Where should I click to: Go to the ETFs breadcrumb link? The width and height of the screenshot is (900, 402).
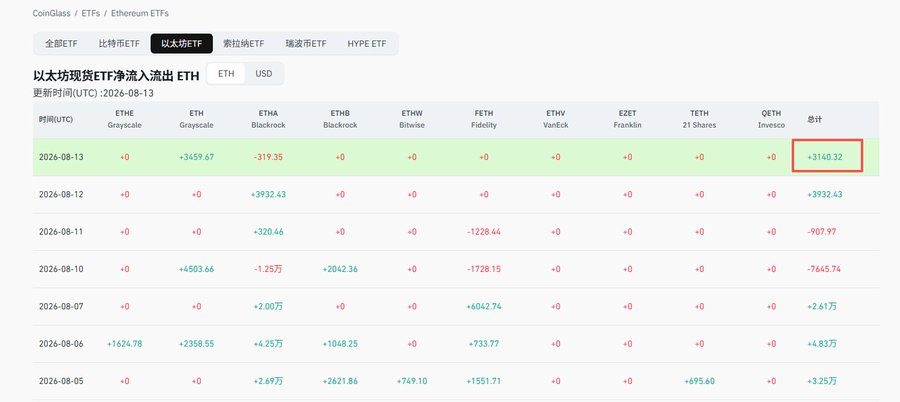click(89, 13)
